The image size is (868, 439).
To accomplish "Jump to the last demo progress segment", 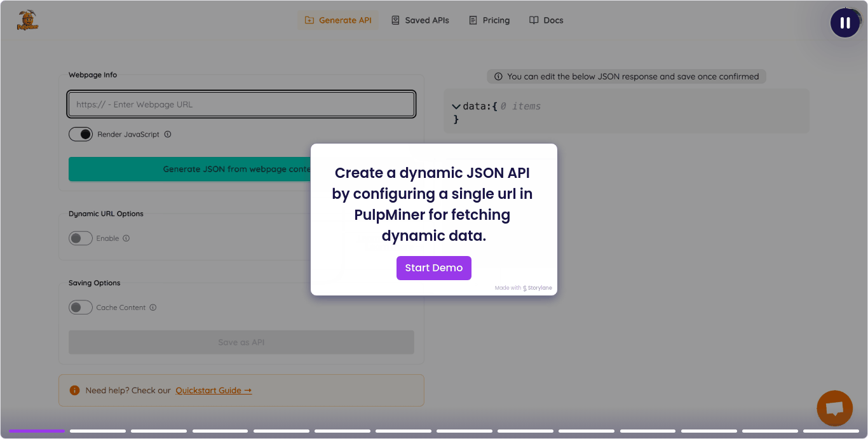I will [831, 431].
